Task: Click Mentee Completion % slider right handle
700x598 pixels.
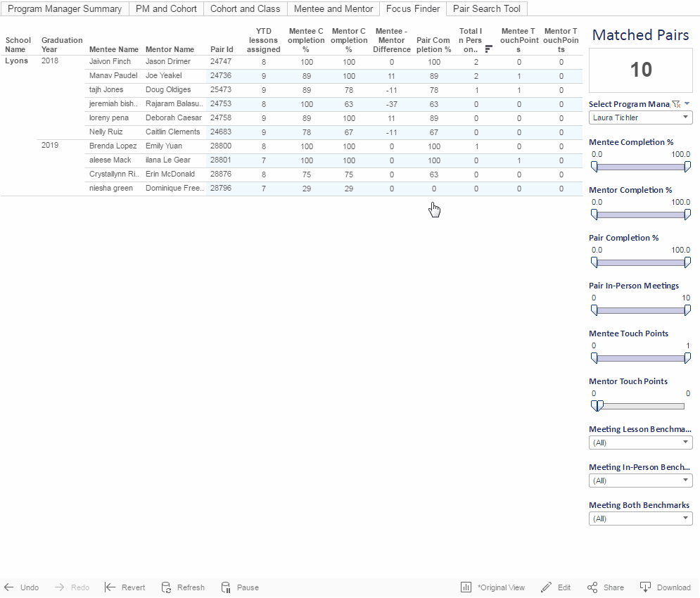Action: tap(687, 167)
